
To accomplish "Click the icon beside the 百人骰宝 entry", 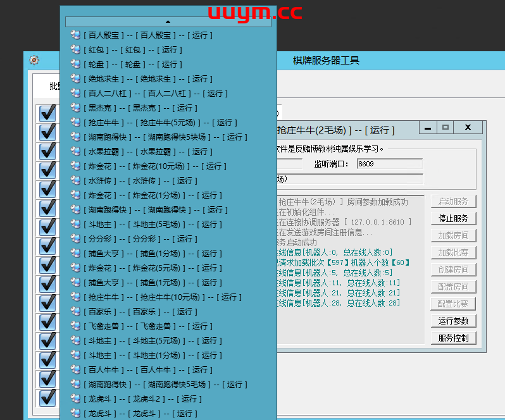I will click(x=75, y=35).
